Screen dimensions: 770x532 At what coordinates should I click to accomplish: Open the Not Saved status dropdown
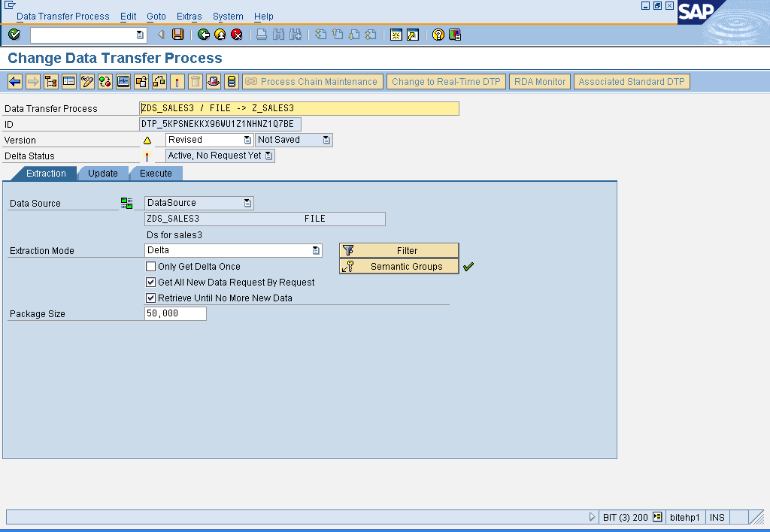[x=326, y=140]
